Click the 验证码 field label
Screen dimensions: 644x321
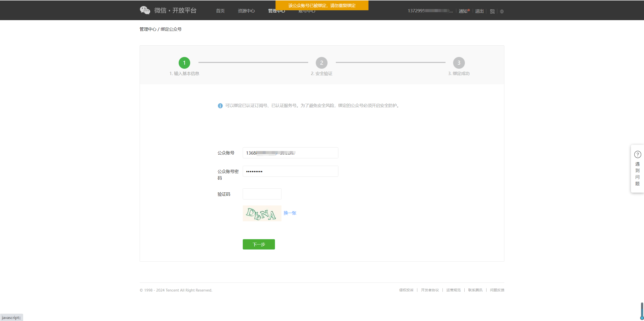point(224,194)
